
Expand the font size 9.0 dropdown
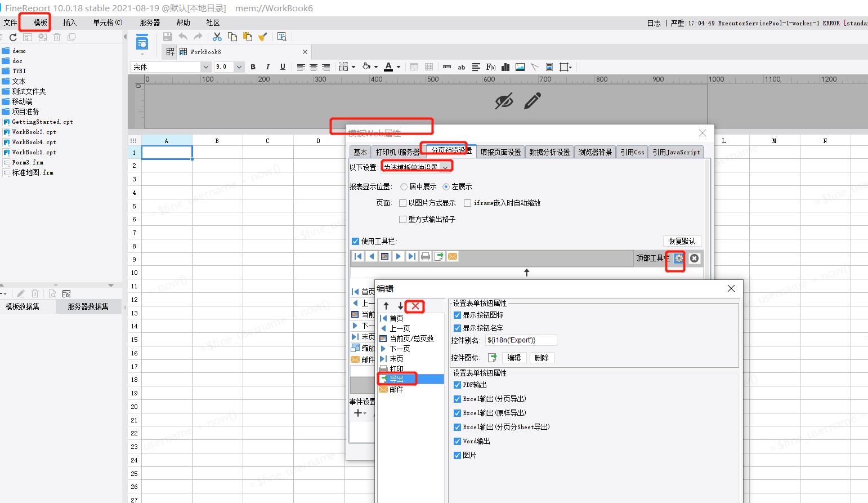pyautogui.click(x=239, y=67)
